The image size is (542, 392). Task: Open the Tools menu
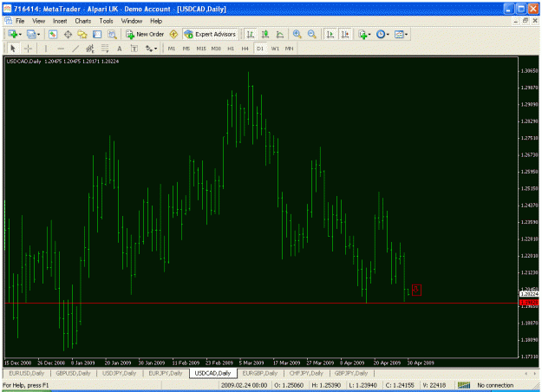(x=106, y=21)
